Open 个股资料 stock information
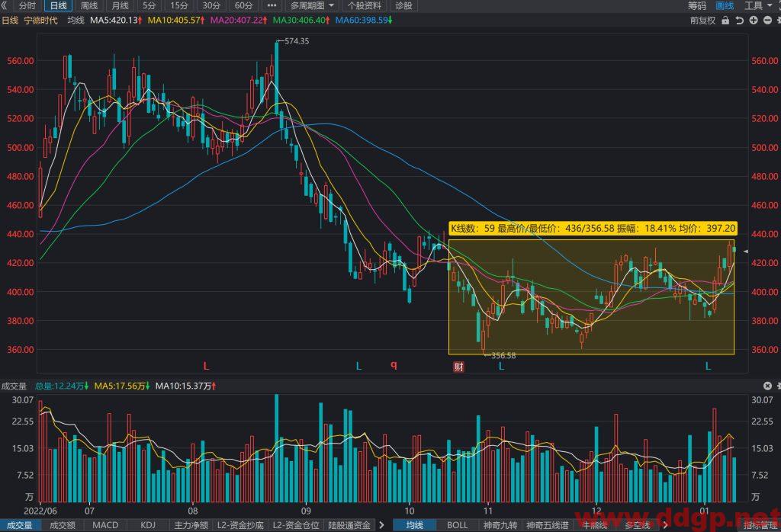 coord(364,5)
